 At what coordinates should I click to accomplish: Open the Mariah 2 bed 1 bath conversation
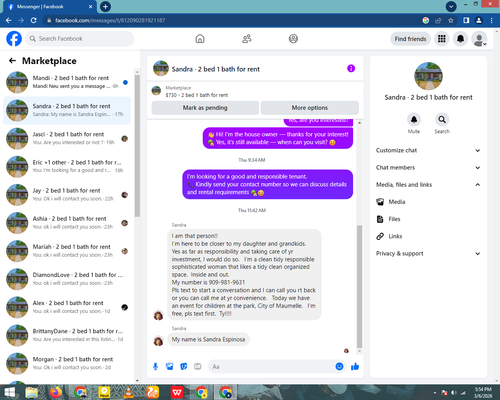[67, 251]
